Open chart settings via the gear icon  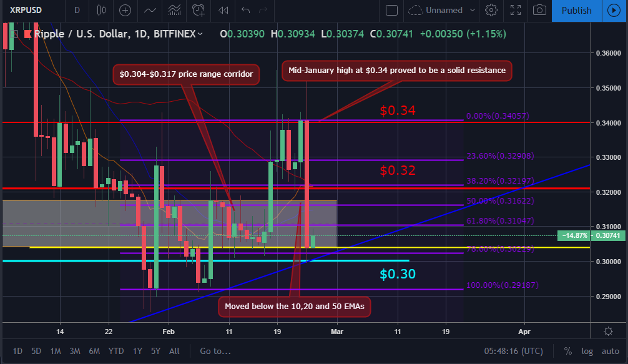pos(491,11)
